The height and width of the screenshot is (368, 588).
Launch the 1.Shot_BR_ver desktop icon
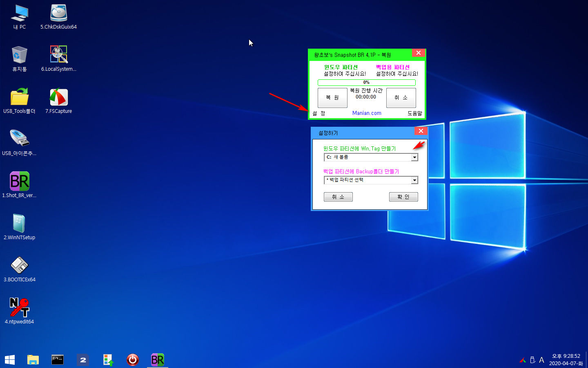point(19,185)
